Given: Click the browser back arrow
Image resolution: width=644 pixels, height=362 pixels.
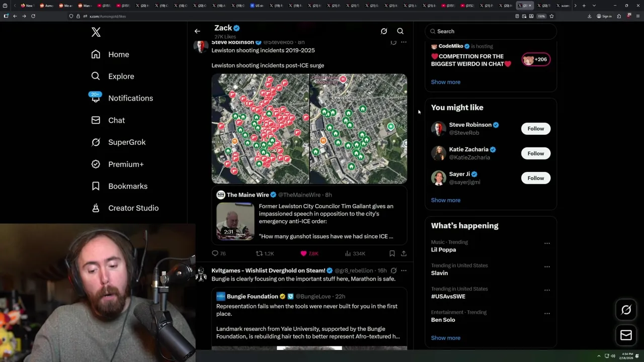Looking at the screenshot, I should pos(15,16).
